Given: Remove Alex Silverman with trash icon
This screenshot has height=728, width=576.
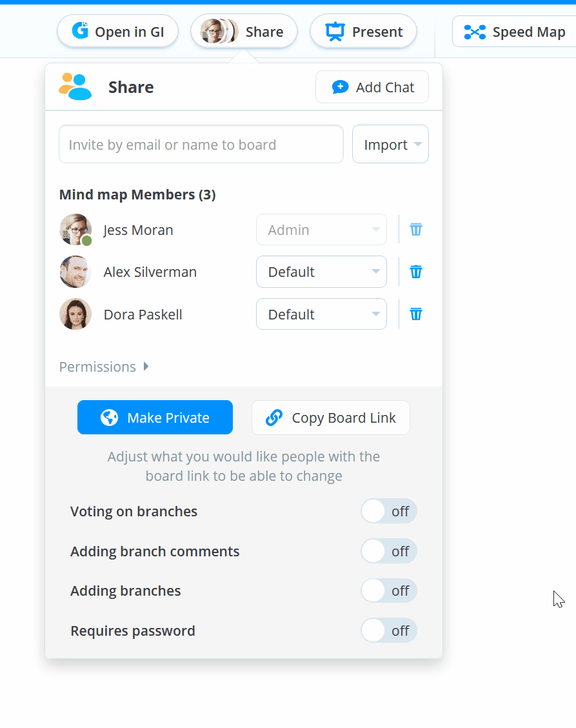Looking at the screenshot, I should point(416,272).
